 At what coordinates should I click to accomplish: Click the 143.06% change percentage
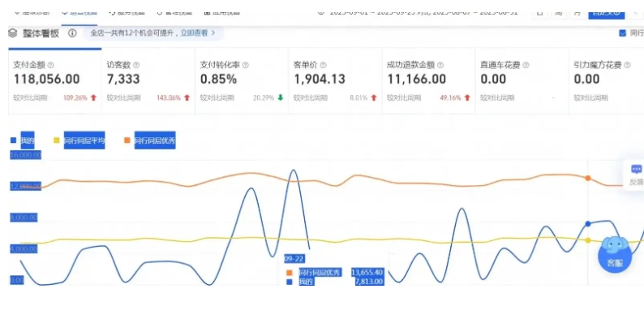(169, 98)
